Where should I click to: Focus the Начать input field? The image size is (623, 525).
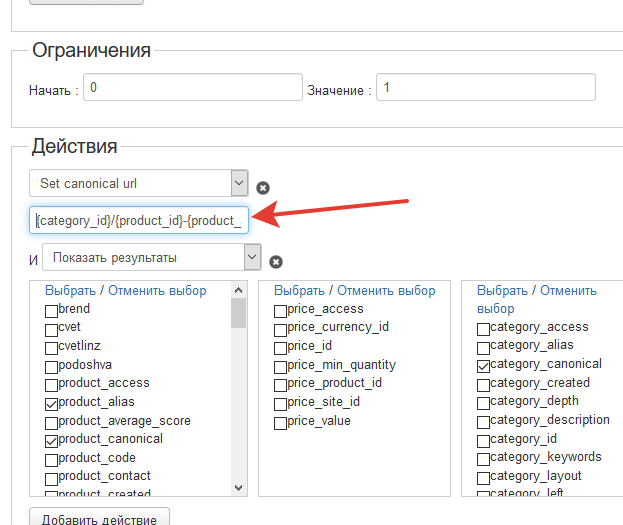coord(192,88)
